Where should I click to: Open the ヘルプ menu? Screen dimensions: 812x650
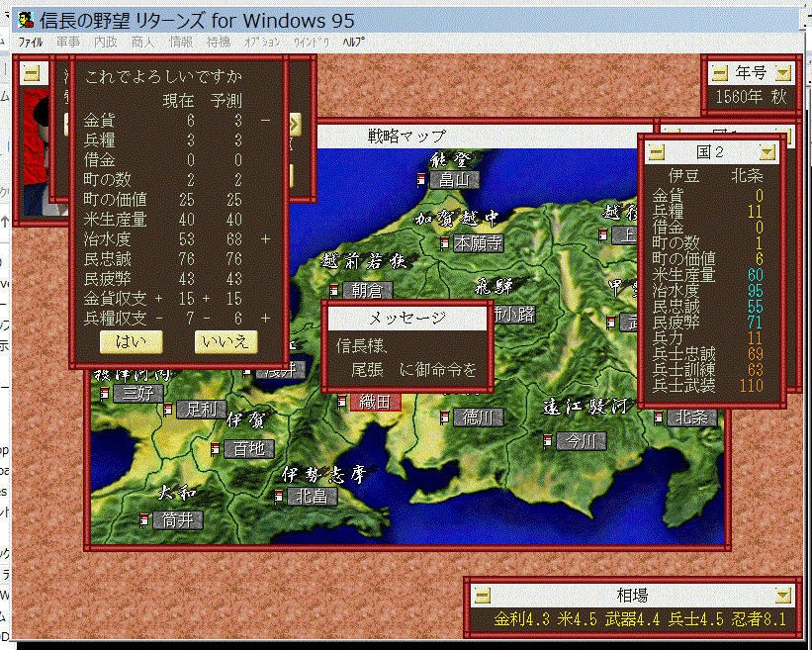pyautogui.click(x=354, y=43)
